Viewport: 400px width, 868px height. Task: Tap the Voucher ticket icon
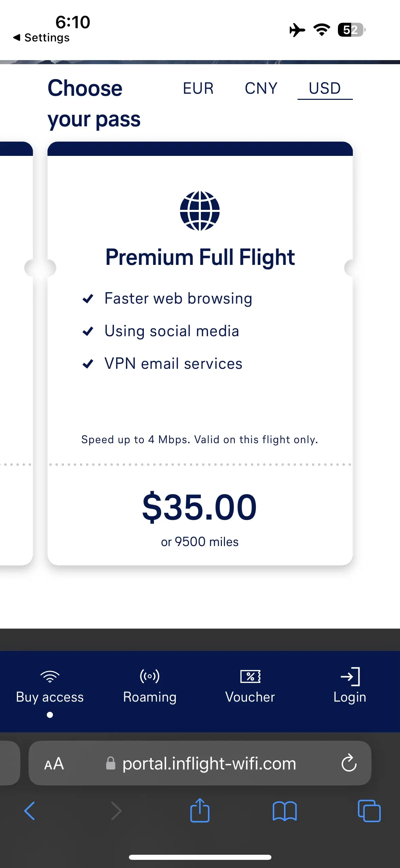pos(250,676)
